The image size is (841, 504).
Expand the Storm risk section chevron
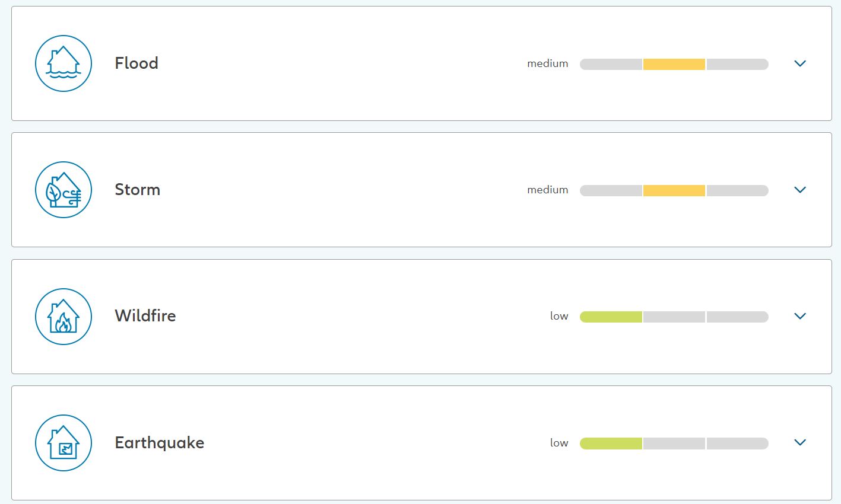pyautogui.click(x=800, y=190)
